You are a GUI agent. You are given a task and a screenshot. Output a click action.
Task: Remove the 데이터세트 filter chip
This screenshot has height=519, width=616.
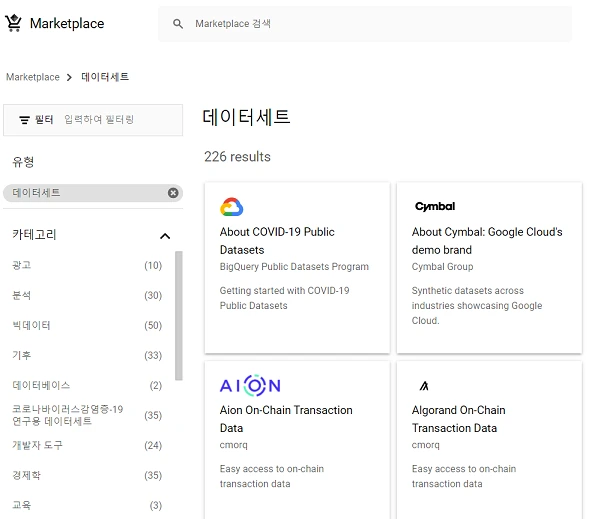173,193
